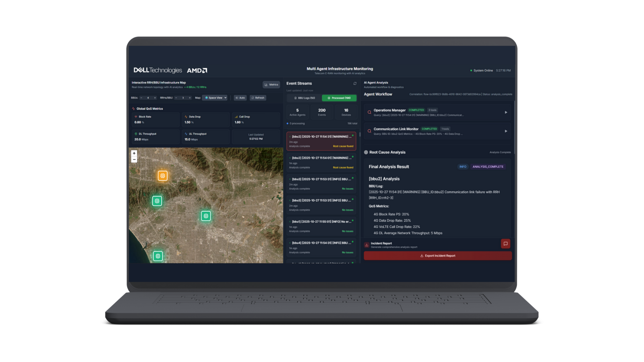Viewport: 644px width, 362px height.
Task: Switch event view to BBU Logs (50)
Action: 304,98
